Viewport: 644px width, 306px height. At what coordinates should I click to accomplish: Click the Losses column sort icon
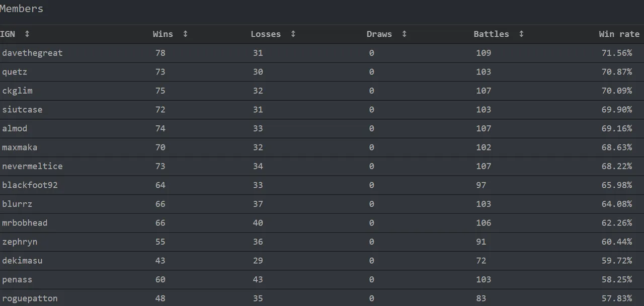tap(293, 34)
